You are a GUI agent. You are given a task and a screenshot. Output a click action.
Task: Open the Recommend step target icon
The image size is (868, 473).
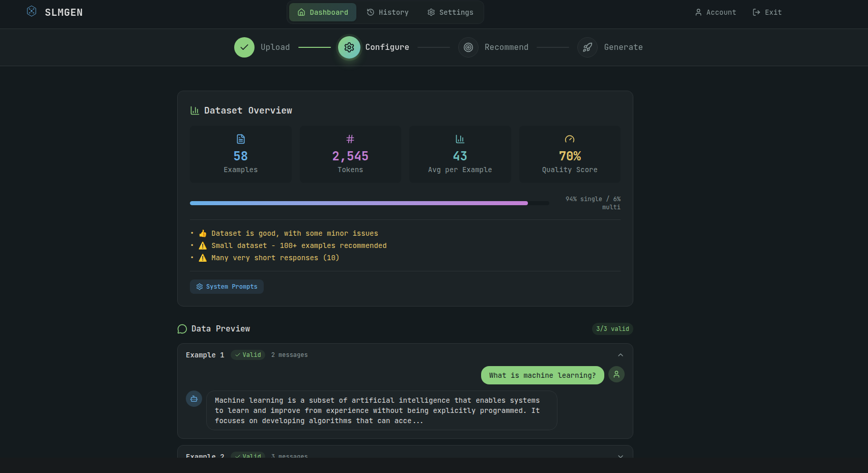point(468,47)
